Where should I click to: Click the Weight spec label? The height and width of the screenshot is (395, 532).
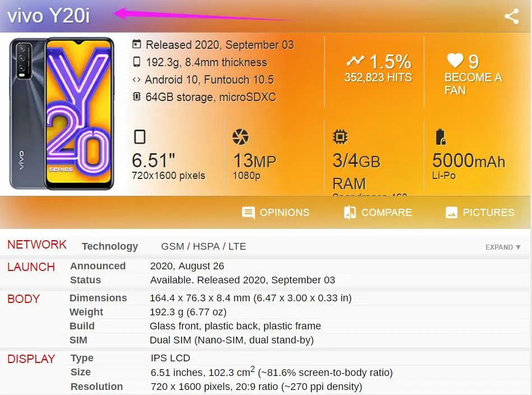point(86,312)
